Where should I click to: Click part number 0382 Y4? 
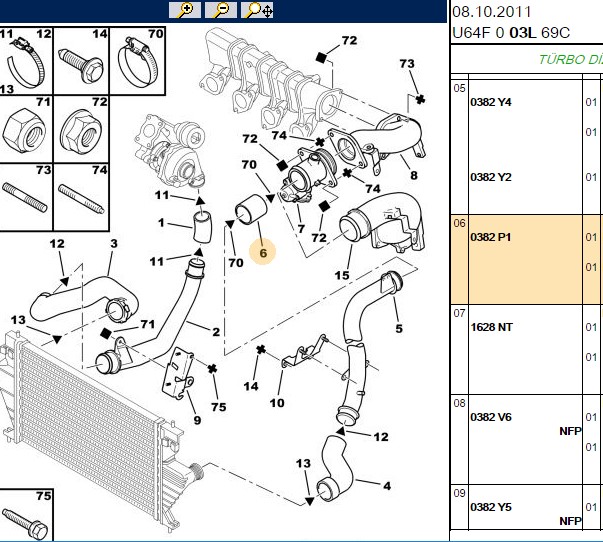point(491,102)
